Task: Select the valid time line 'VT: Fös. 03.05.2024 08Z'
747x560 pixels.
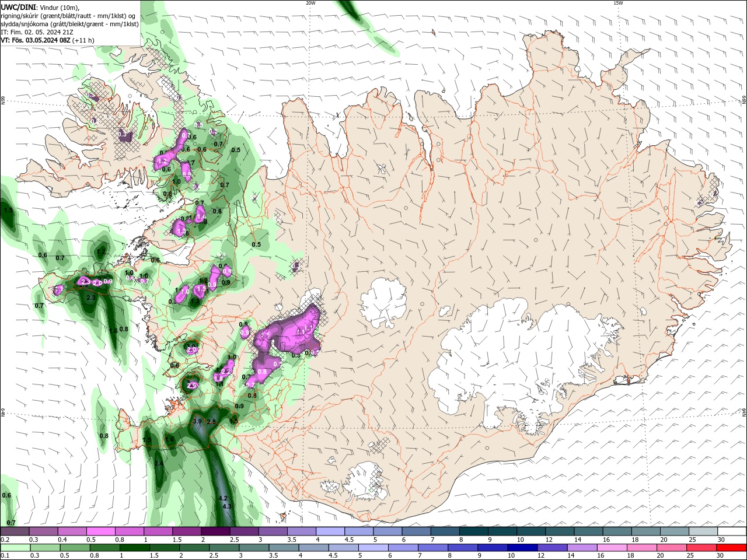Action: coord(36,40)
